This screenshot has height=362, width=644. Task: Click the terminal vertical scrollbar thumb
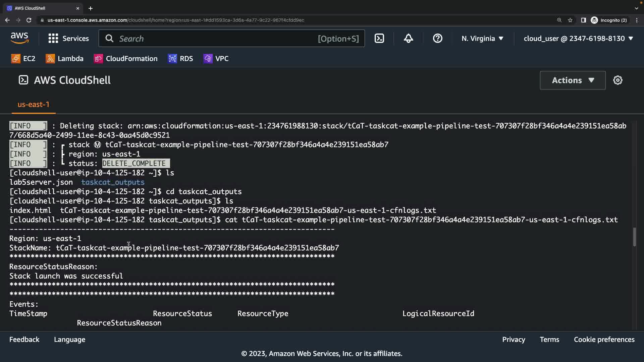pos(634,237)
